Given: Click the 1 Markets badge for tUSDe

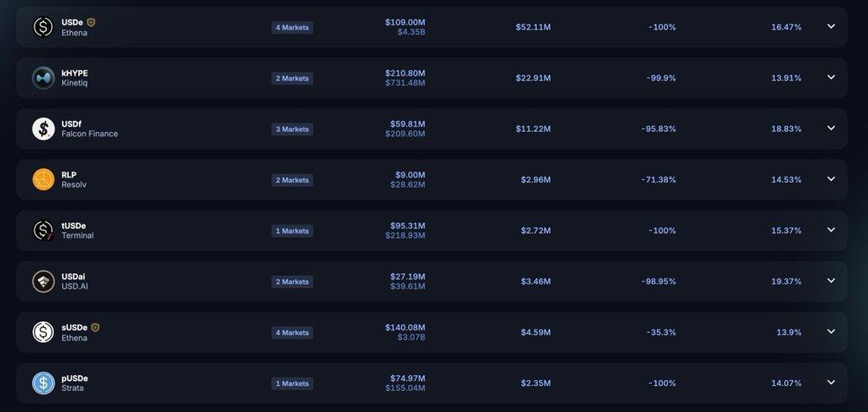Looking at the screenshot, I should pos(293,231).
